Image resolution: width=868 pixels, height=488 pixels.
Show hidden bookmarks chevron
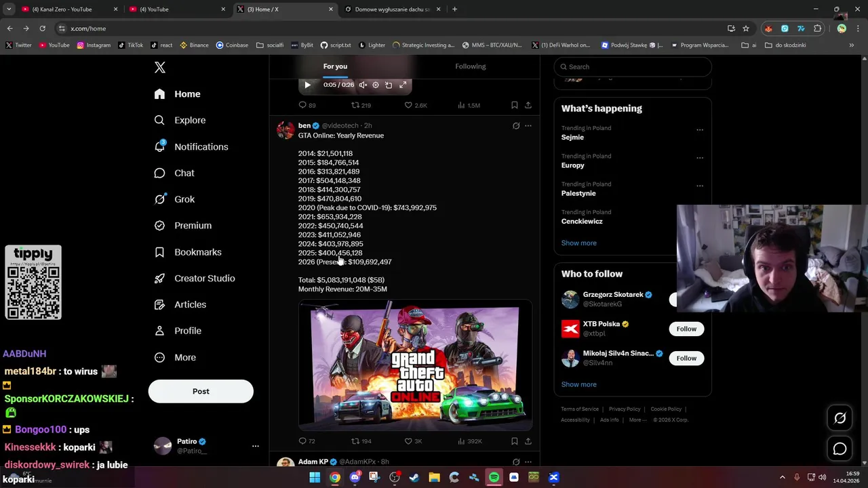tap(851, 45)
